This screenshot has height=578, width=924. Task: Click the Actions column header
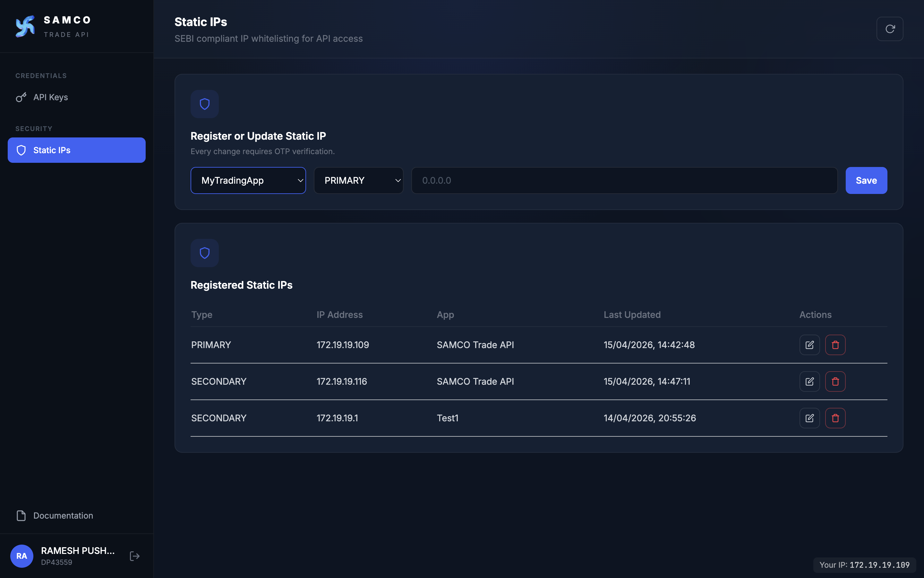815,315
